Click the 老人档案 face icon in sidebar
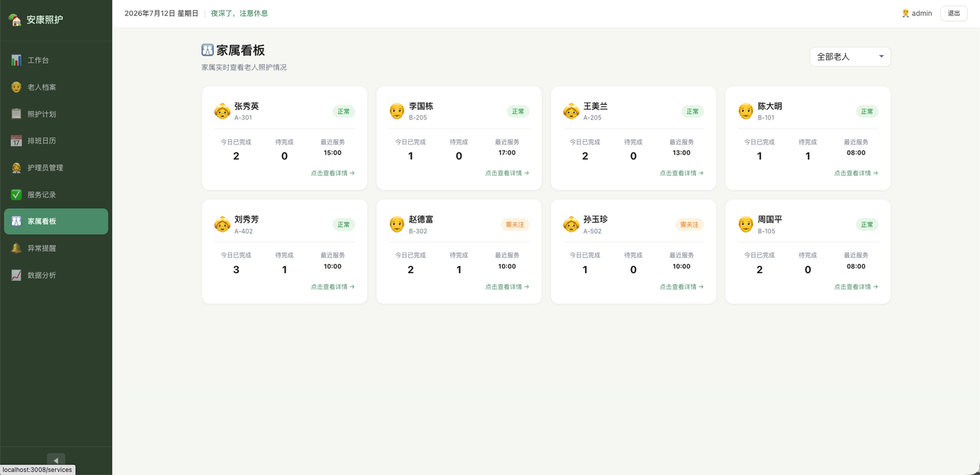Screen dimensions: 980x475 pyautogui.click(x=16, y=87)
